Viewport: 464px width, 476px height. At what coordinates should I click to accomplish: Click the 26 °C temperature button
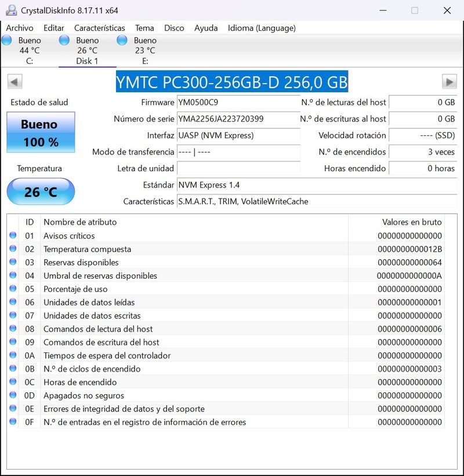[41, 192]
